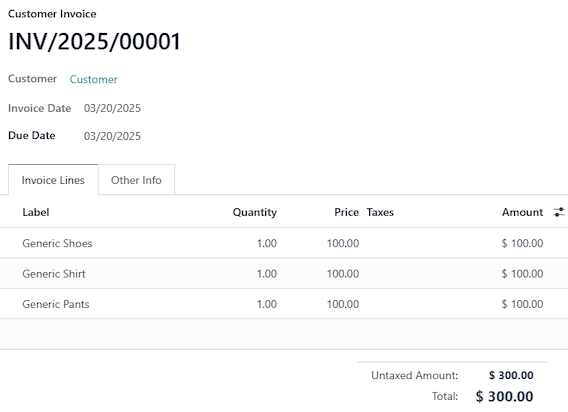Click the Invoice Date value 03/20/2025

coord(112,108)
